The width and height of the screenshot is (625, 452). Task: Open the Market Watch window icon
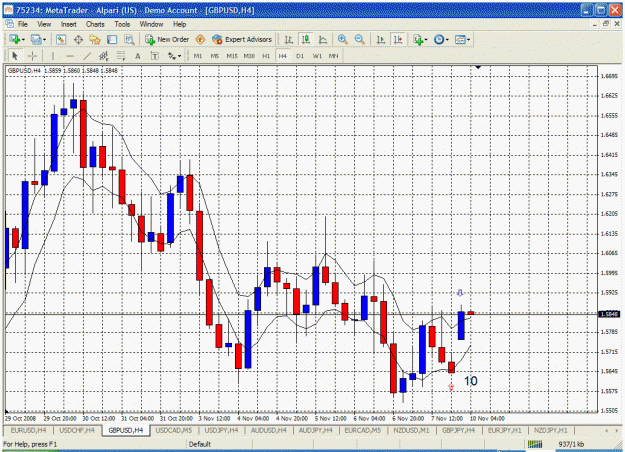coord(61,39)
